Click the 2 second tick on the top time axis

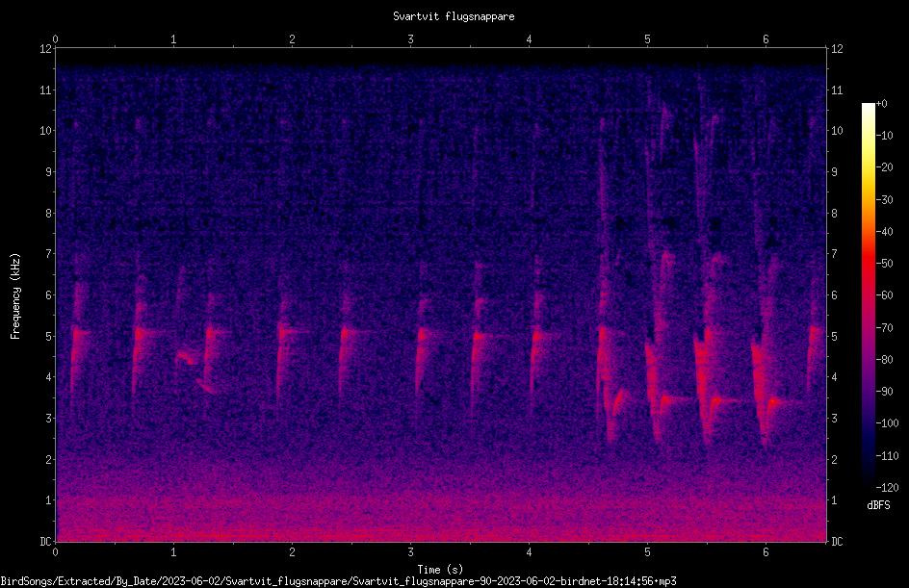292,39
